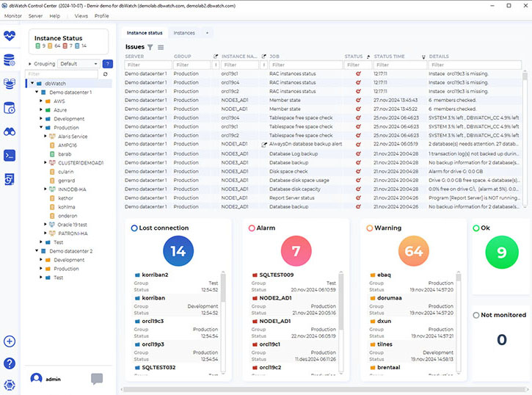Viewport: 532px width, 395px height.
Task: Collapse the Production node under datacenter 1
Action: 41,127
